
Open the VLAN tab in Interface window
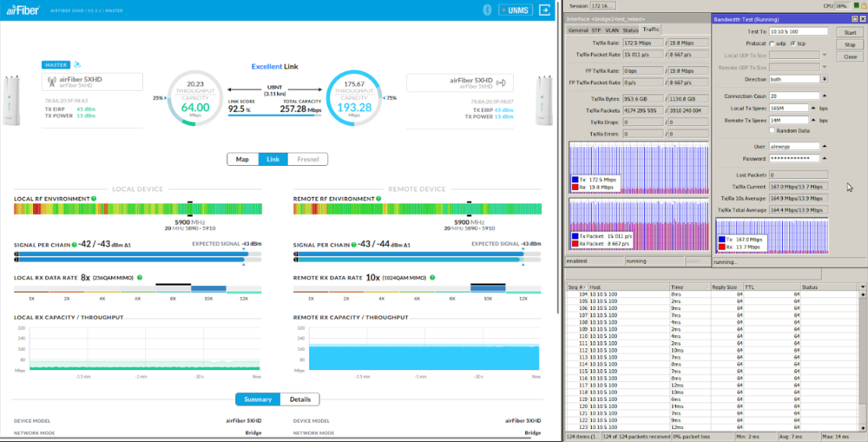(610, 30)
